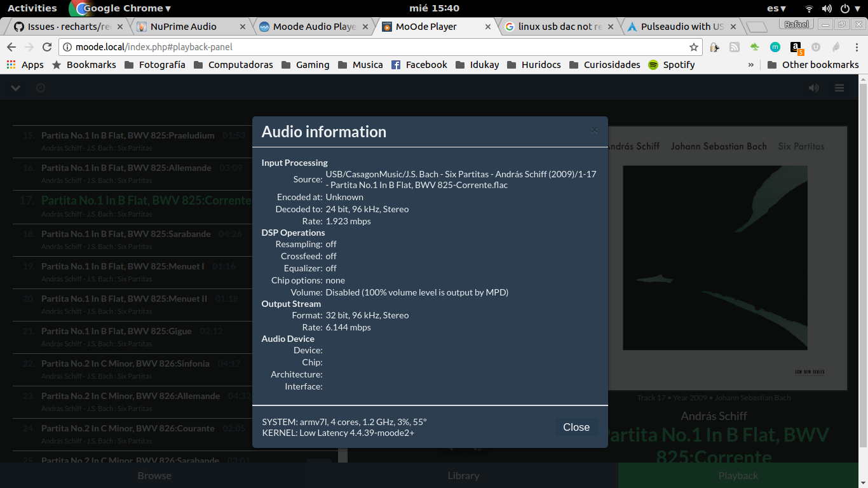868x488 pixels.
Task: Open the 'es' keyboard layout dropdown
Action: point(776,8)
